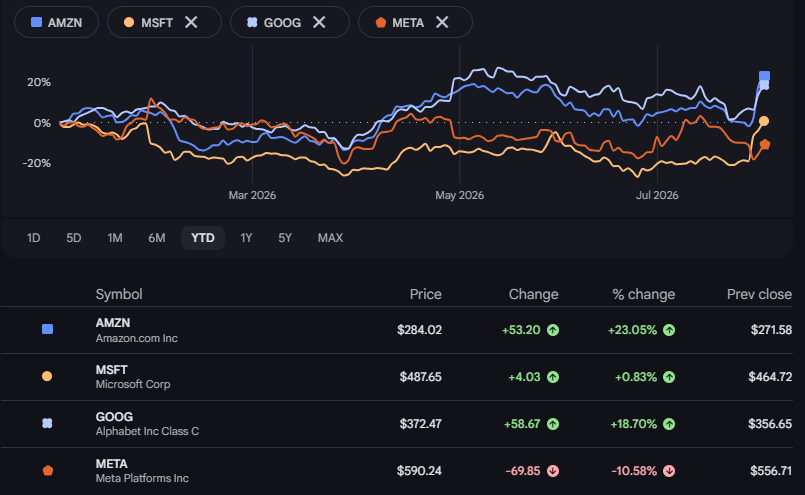Image resolution: width=805 pixels, height=495 pixels.
Task: Click the blue square icon in AMZN row
Action: (47, 329)
